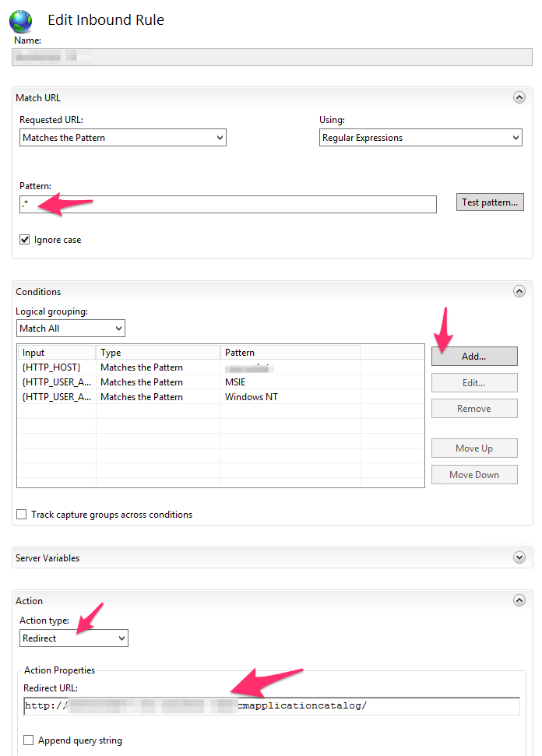The width and height of the screenshot is (542, 756).
Task: Click the Test pattern button
Action: point(490,202)
